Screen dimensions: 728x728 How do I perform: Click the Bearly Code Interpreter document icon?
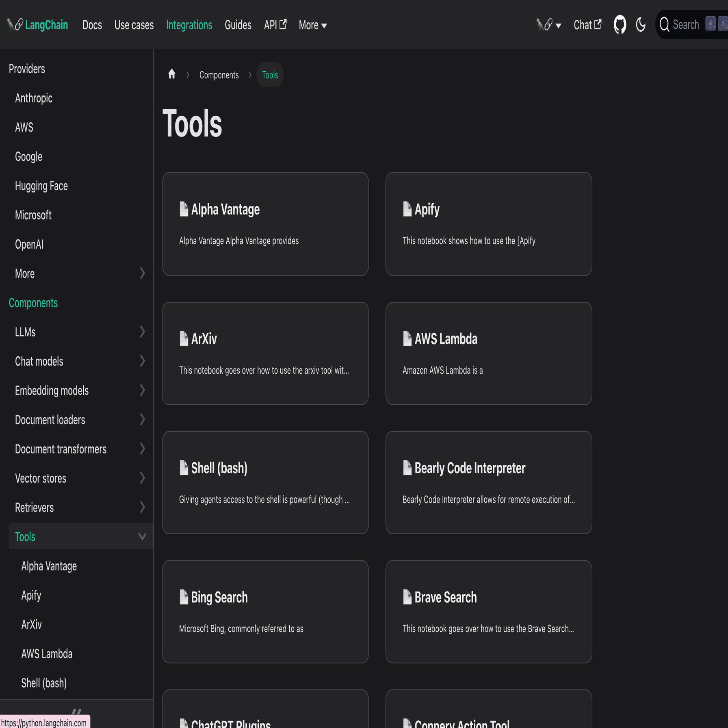tap(407, 468)
